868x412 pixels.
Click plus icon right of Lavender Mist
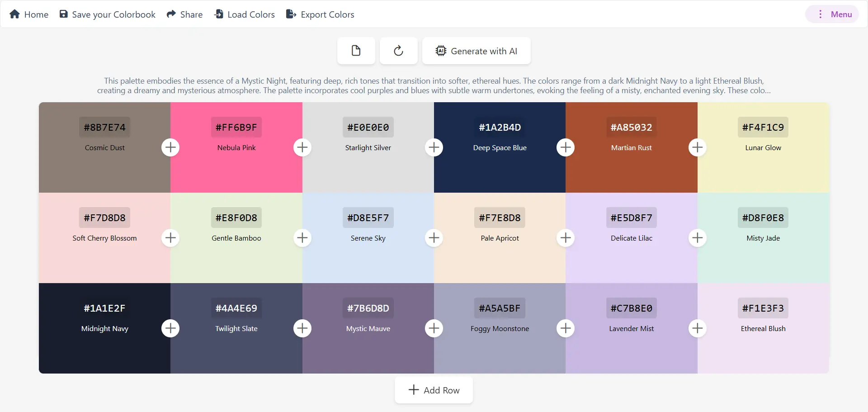pos(698,328)
